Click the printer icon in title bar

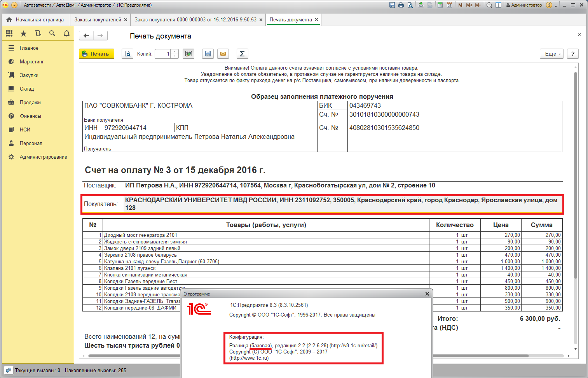pyautogui.click(x=401, y=5)
